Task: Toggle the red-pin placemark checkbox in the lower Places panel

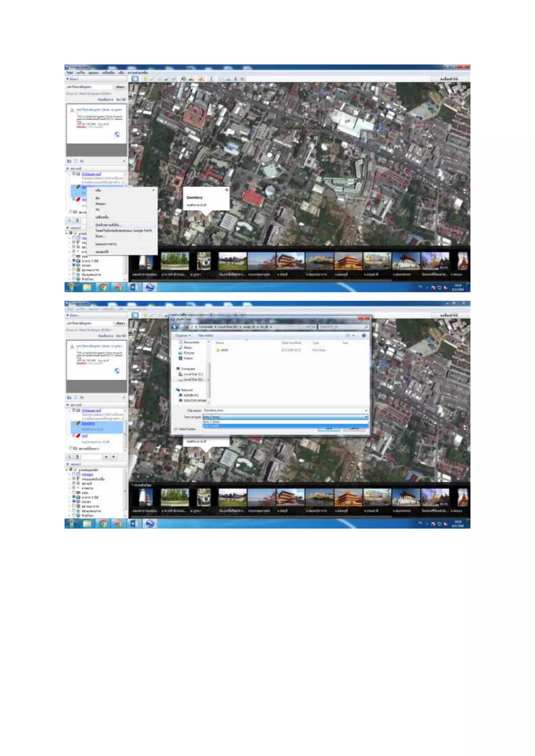Action: click(x=74, y=435)
